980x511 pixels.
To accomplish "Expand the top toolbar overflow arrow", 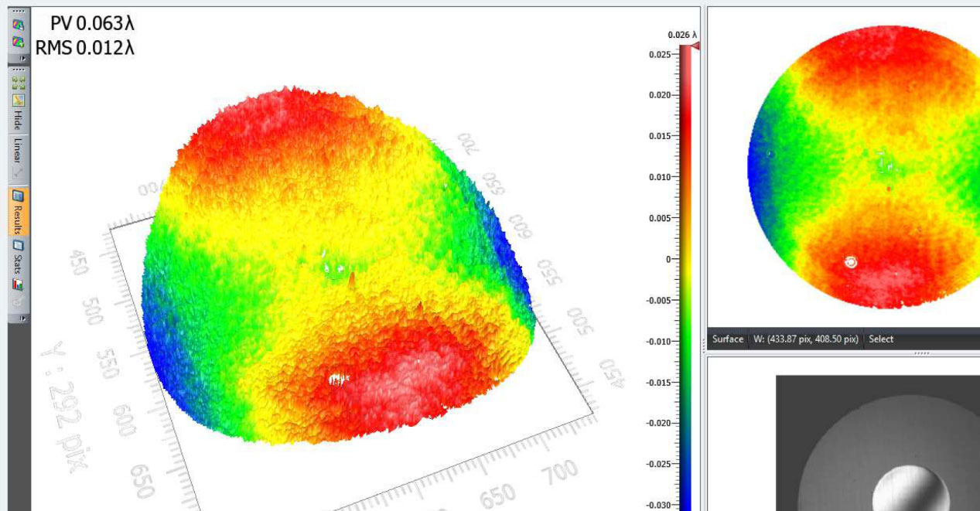I will pos(23,58).
